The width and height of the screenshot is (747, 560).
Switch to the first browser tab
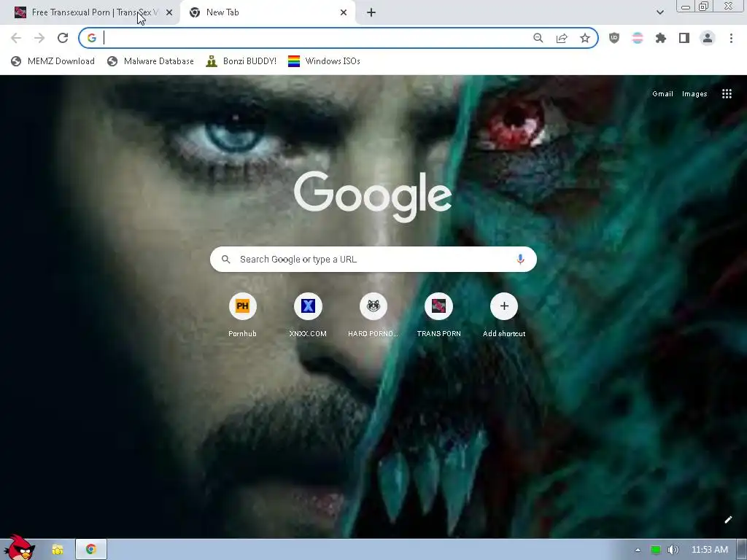tap(90, 12)
